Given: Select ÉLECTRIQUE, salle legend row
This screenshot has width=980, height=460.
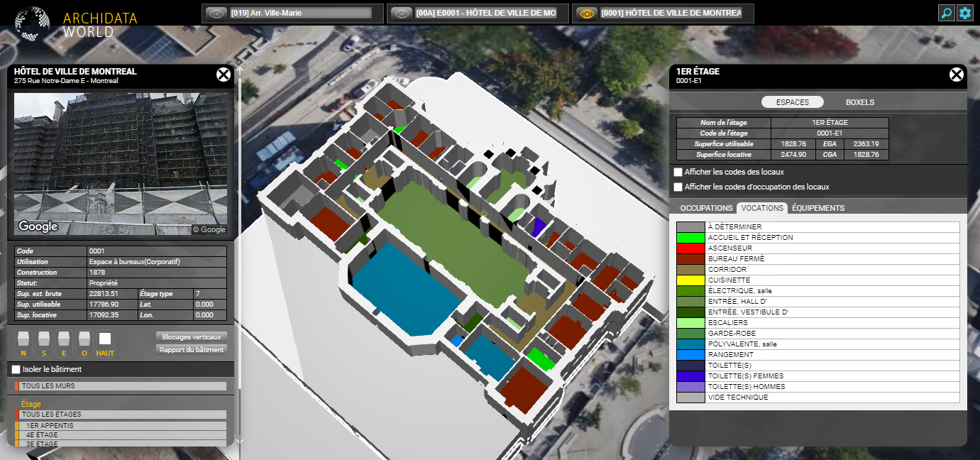Looking at the screenshot, I should point(818,291).
